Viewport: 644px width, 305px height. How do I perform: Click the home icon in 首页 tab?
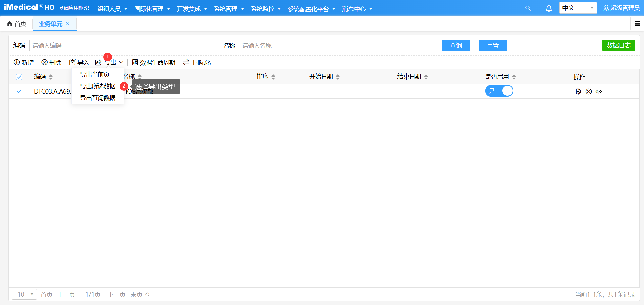coord(10,24)
